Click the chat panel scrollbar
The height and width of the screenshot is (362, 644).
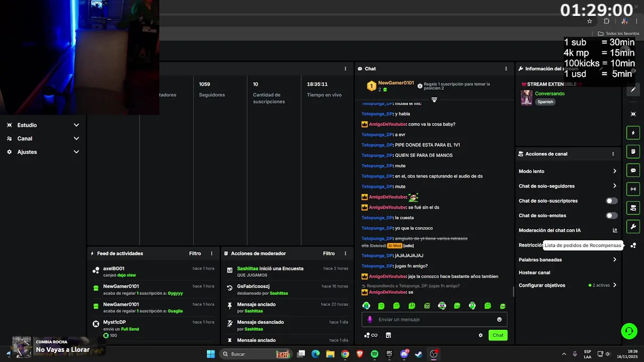pyautogui.click(x=513, y=292)
